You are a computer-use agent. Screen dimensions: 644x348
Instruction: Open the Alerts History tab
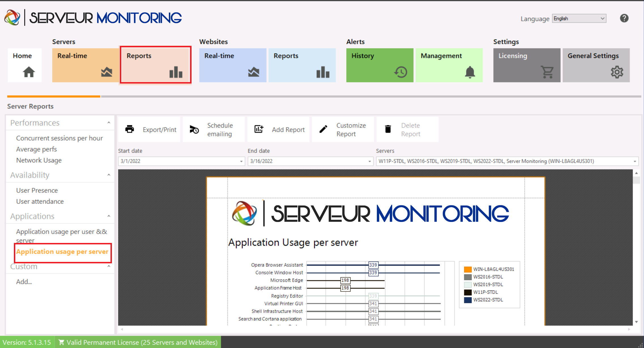380,65
